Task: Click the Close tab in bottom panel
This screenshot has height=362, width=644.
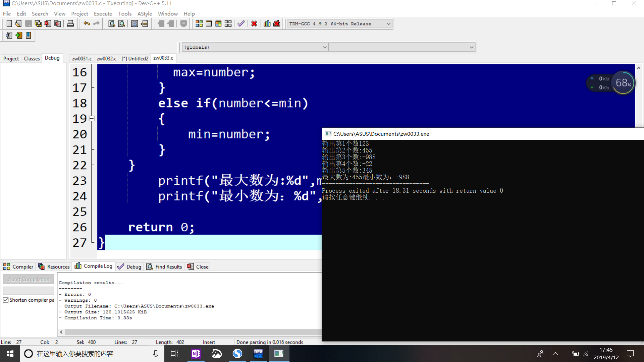Action: click(x=198, y=267)
